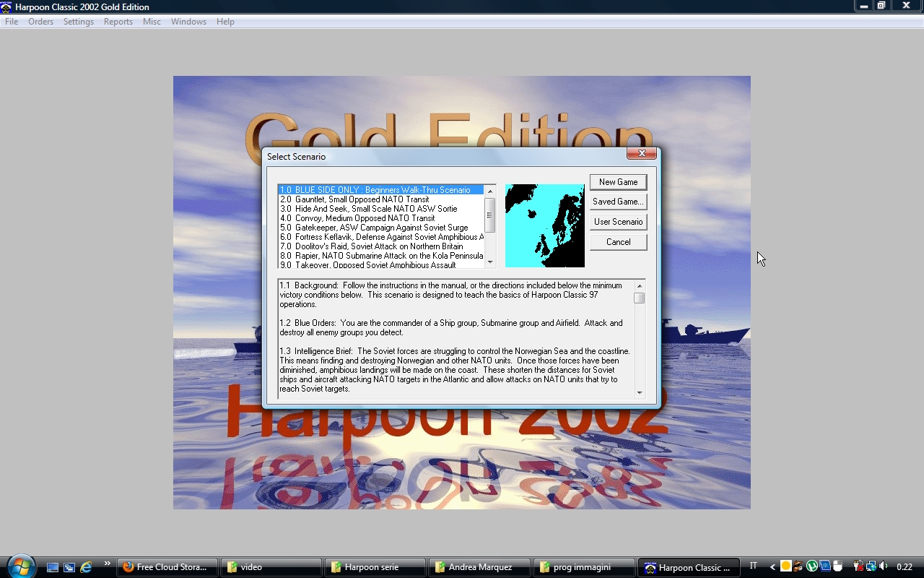Close the Select Scenario dialog with X

pyautogui.click(x=641, y=153)
